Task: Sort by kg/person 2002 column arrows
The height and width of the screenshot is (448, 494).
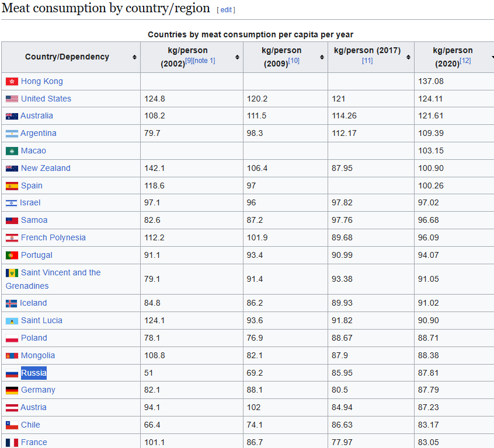Action: tap(237, 57)
